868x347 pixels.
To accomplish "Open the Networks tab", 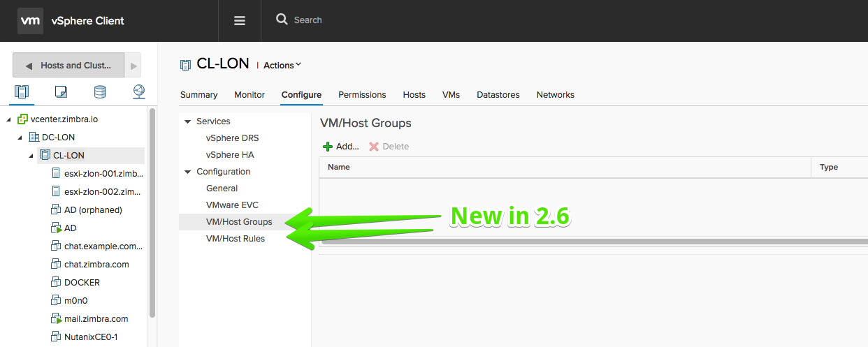I will 556,95.
